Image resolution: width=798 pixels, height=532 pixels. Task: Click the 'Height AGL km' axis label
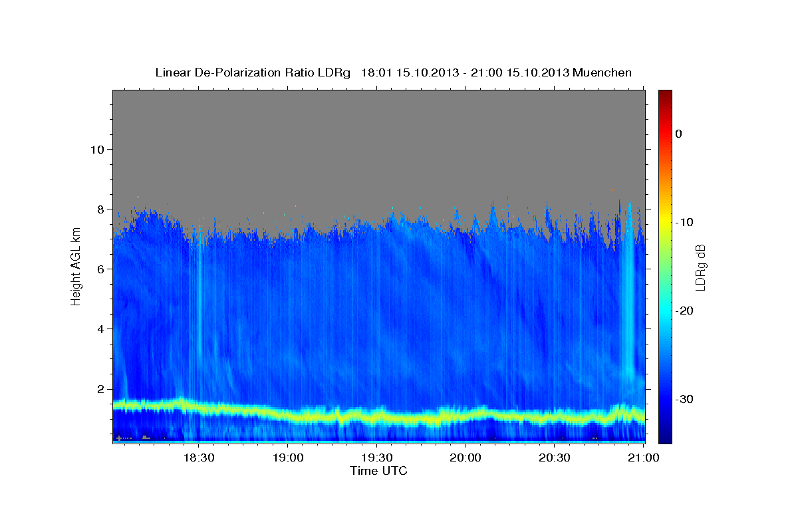click(x=76, y=267)
